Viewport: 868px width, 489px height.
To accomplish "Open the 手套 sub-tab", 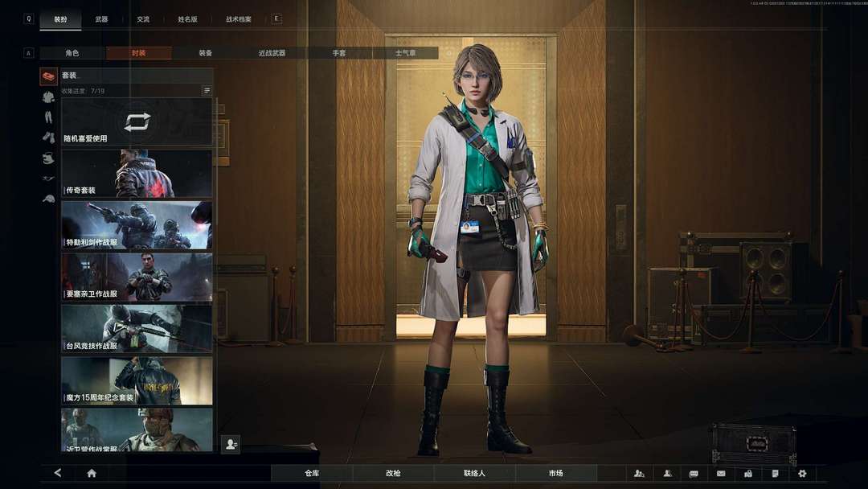I will [x=339, y=53].
